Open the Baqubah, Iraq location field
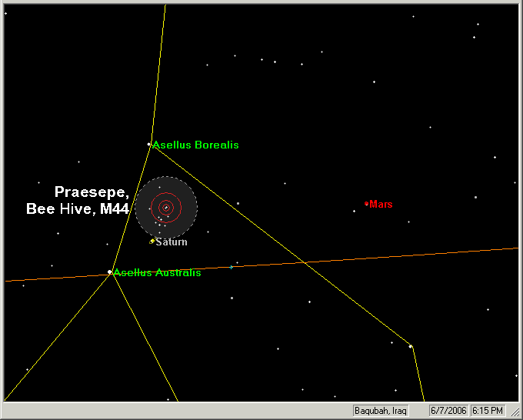The width and height of the screenshot is (523, 420). coord(379,410)
